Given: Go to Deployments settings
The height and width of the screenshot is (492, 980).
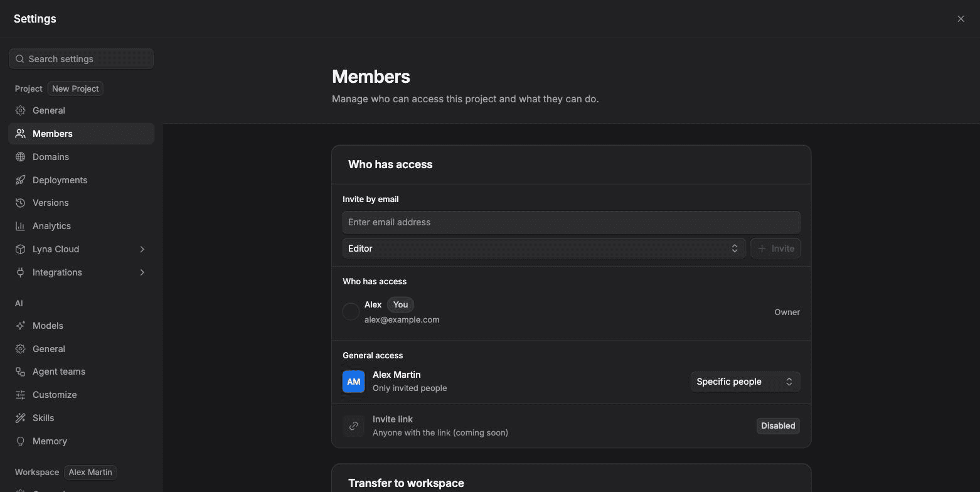Looking at the screenshot, I should click(81, 180).
